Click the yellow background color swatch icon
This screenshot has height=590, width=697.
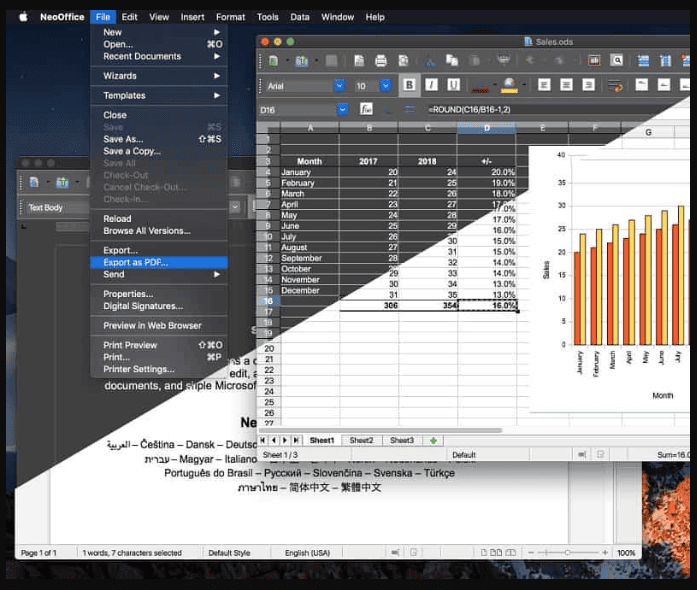[509, 84]
